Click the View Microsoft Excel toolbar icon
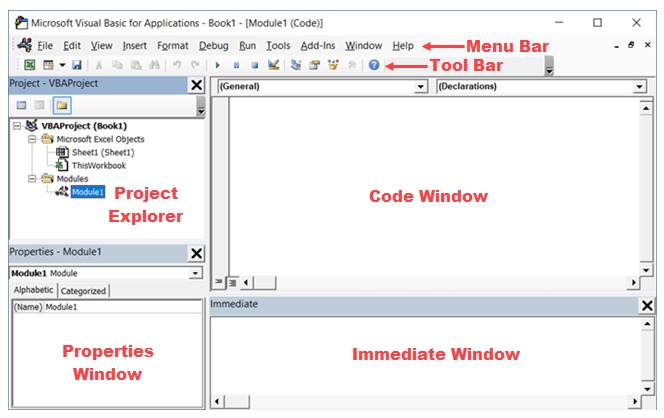 30,65
